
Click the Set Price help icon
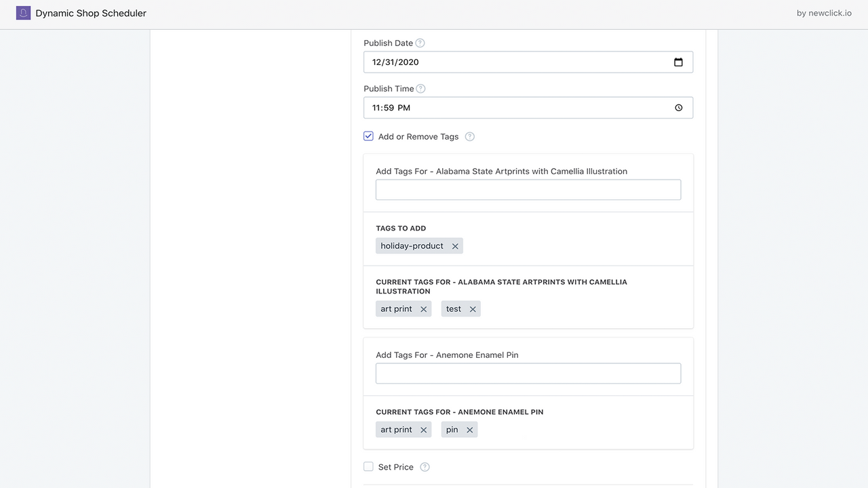coord(425,467)
